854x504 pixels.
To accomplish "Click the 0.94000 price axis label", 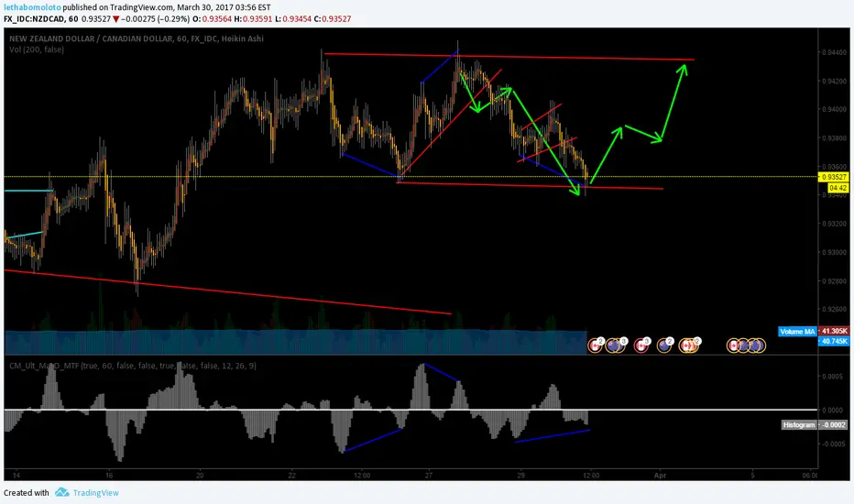I will tap(834, 110).
